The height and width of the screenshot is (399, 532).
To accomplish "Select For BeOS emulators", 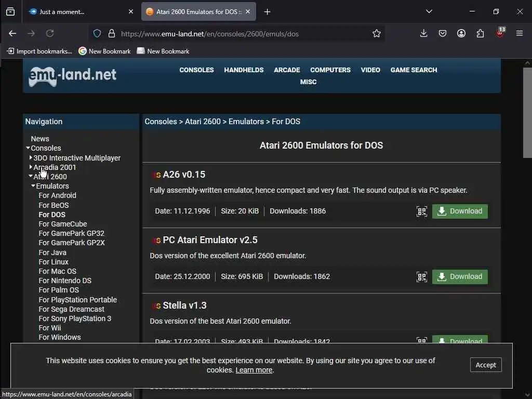I will [x=54, y=205].
